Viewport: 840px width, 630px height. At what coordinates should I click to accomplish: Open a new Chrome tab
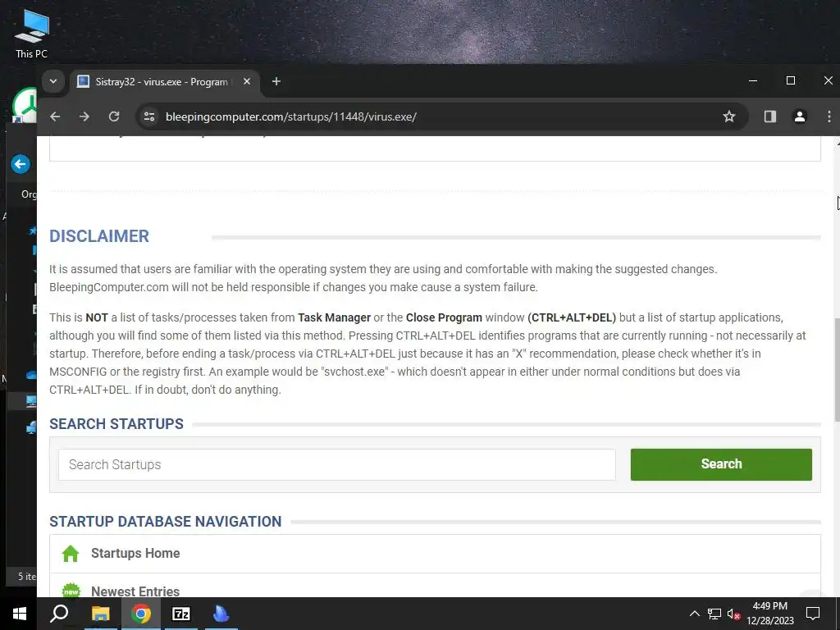point(276,81)
